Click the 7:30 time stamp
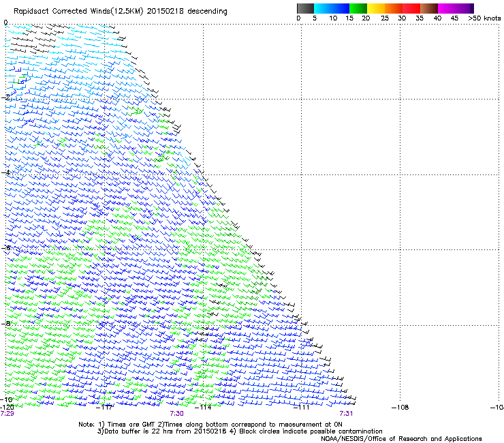 coord(177,414)
